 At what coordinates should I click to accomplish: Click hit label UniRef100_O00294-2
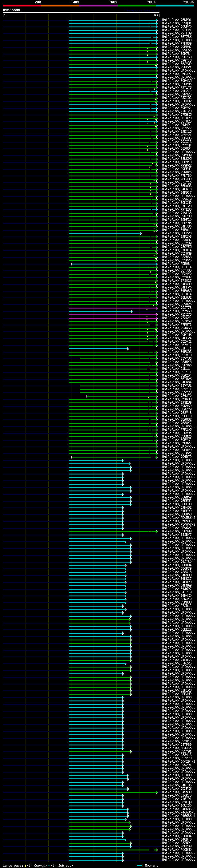[x=179, y=761]
